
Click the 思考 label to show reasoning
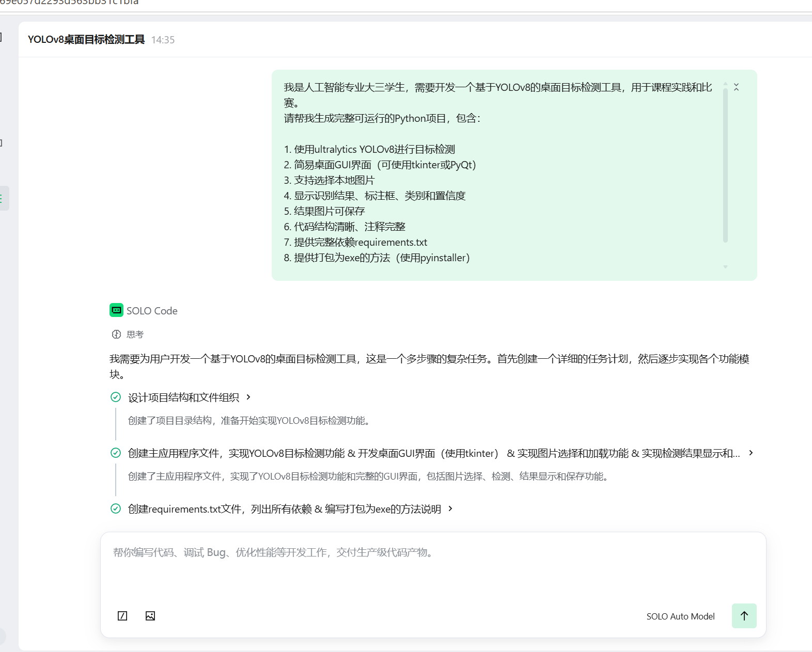(135, 335)
